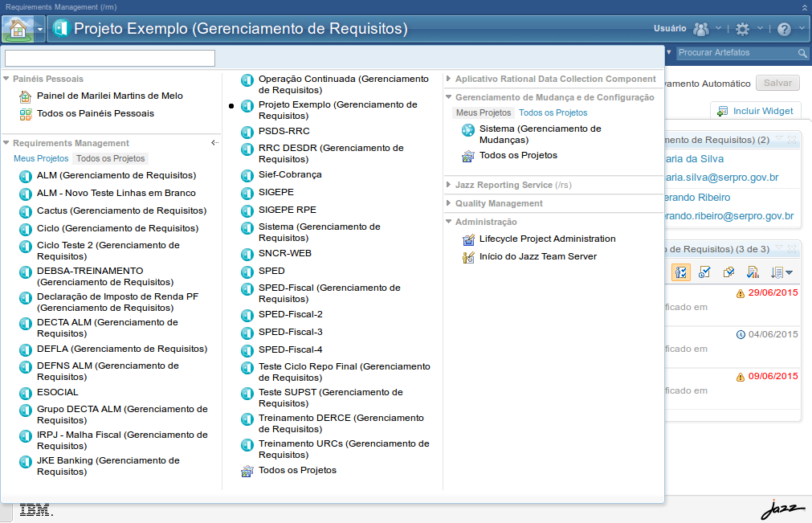Open the users icon next to Usuário
Viewport: 812px width, 523px height.
click(x=700, y=29)
